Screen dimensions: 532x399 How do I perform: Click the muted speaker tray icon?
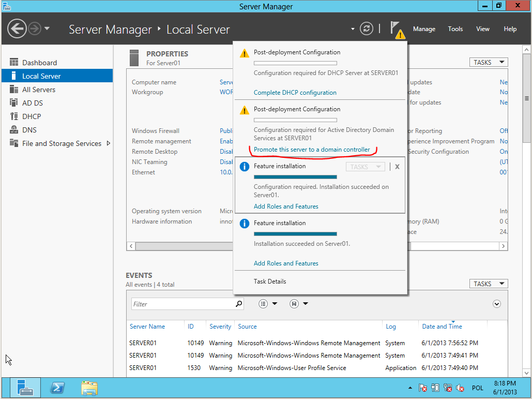tap(460, 388)
